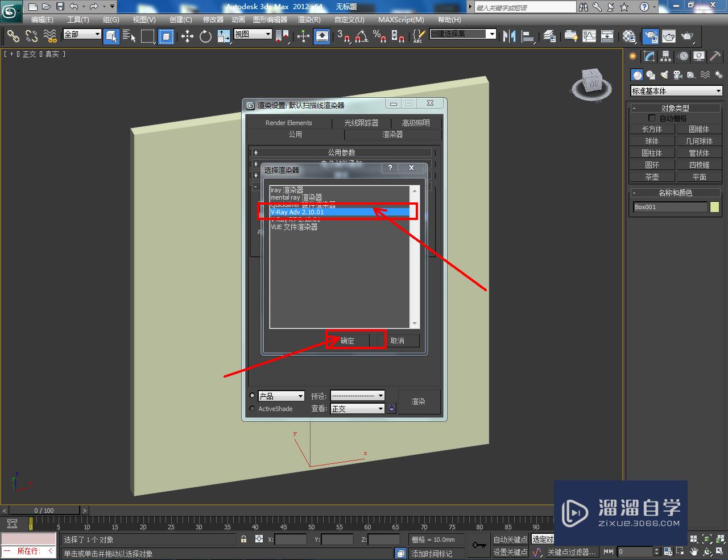This screenshot has width=728, height=560.
Task: Open MAXScript(M) menu
Action: tap(401, 19)
